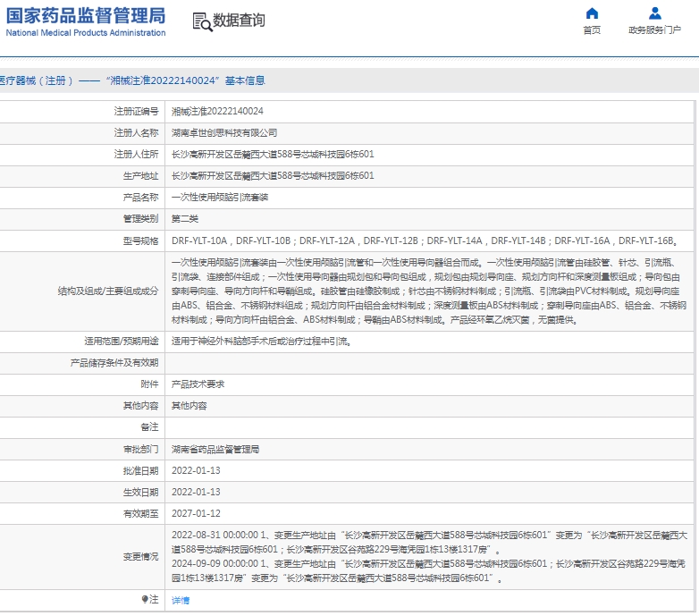Click the 型号规格 row label
The image size is (699, 616).
(140, 241)
